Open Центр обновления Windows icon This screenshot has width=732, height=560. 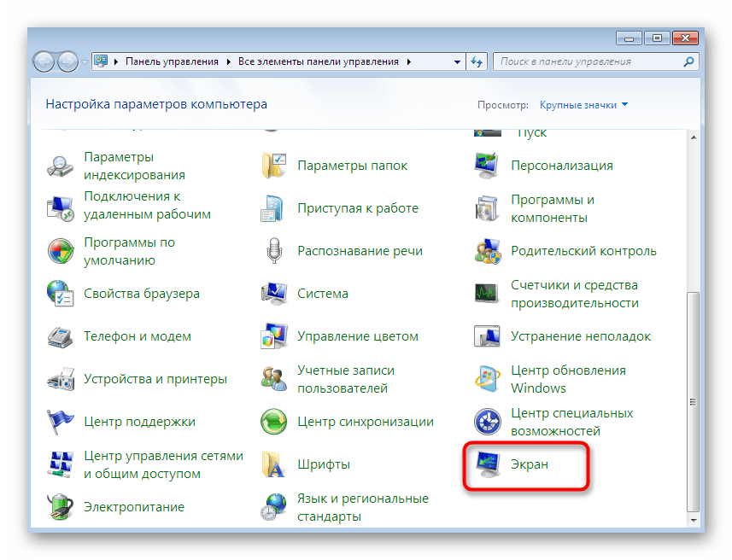[488, 379]
